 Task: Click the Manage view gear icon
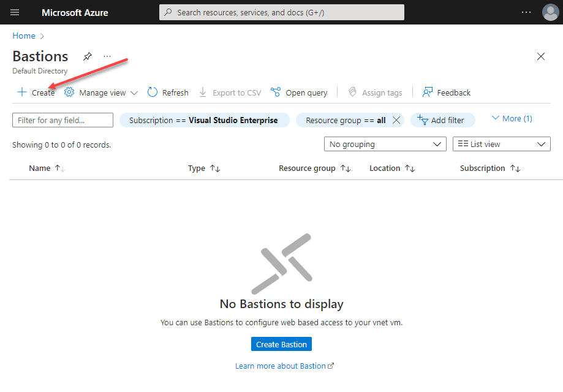pos(69,92)
